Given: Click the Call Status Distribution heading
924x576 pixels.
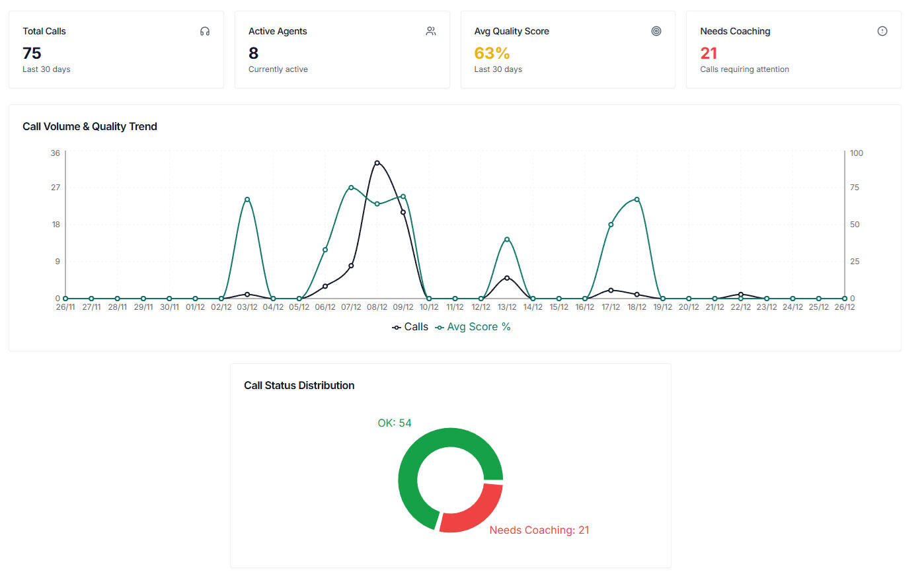Looking at the screenshot, I should coord(299,385).
